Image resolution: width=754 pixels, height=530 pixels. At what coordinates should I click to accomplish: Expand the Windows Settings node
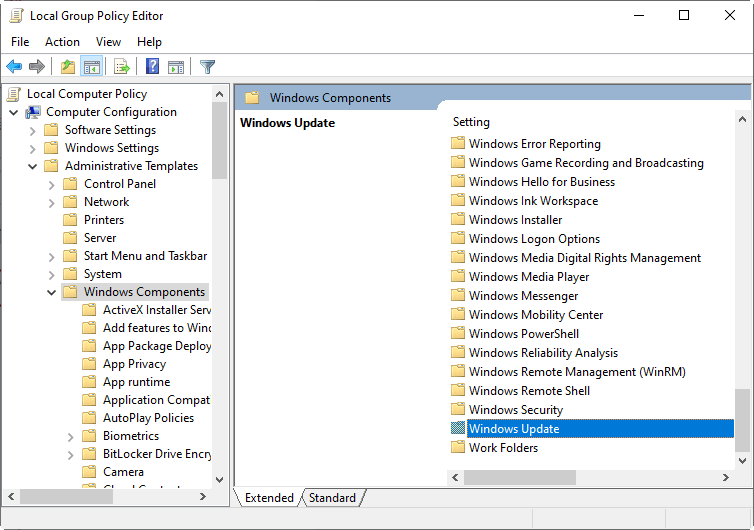coord(33,149)
